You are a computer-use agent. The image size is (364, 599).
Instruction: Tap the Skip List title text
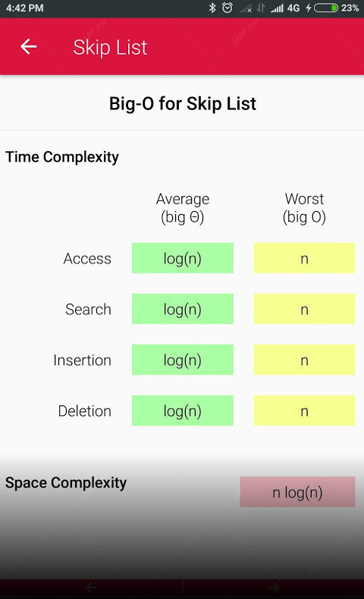[x=110, y=47]
